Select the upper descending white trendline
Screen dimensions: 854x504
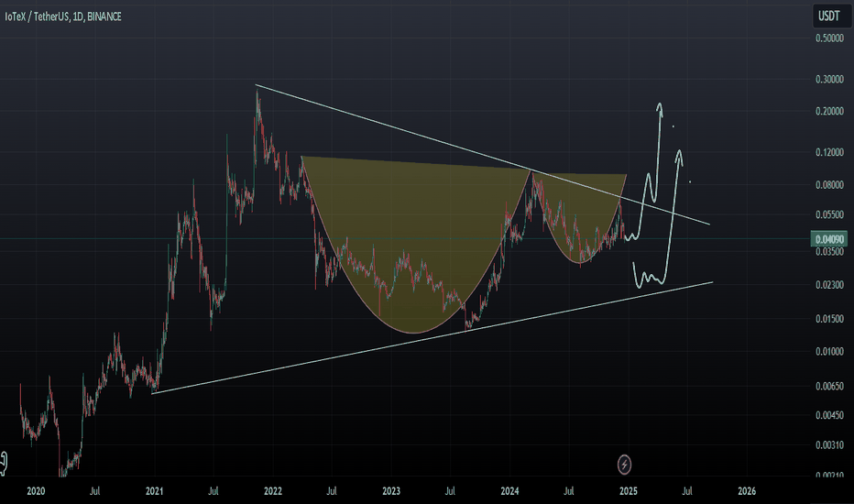click(x=483, y=155)
